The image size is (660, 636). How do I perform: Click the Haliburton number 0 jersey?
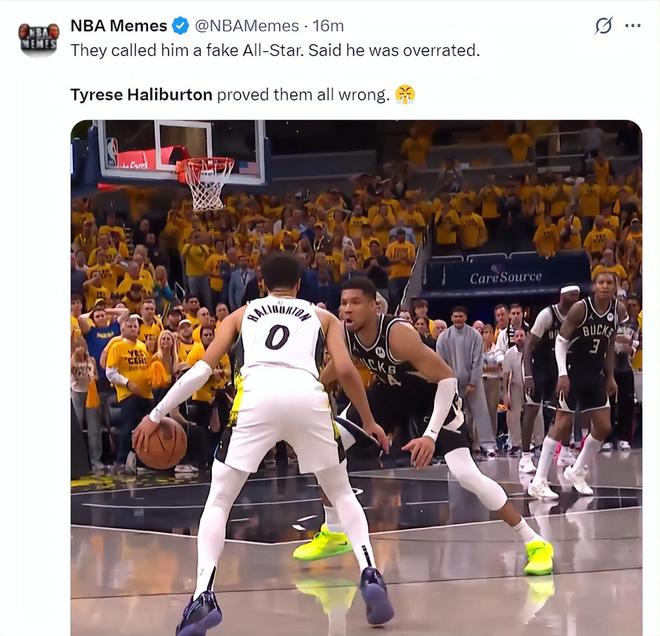[x=280, y=335]
